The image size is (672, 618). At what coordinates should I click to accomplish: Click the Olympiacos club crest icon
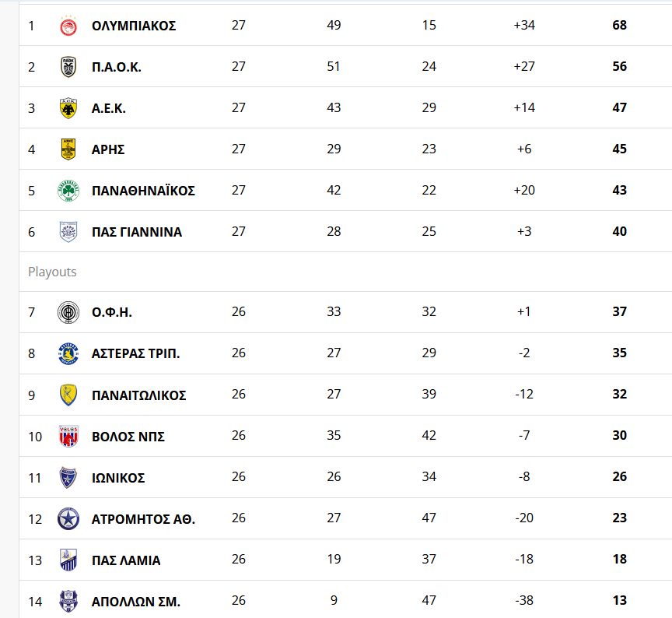pyautogui.click(x=68, y=26)
